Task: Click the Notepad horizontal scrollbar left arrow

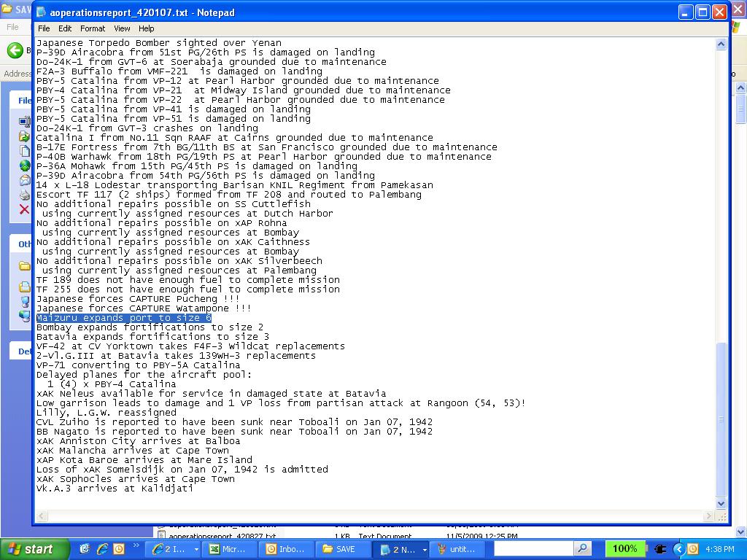Action: tap(42, 516)
